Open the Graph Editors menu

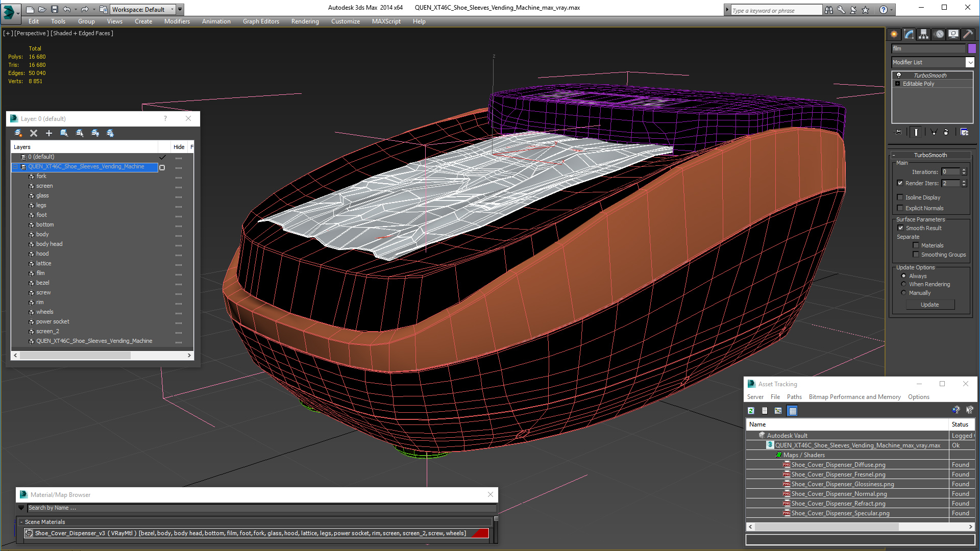click(261, 21)
